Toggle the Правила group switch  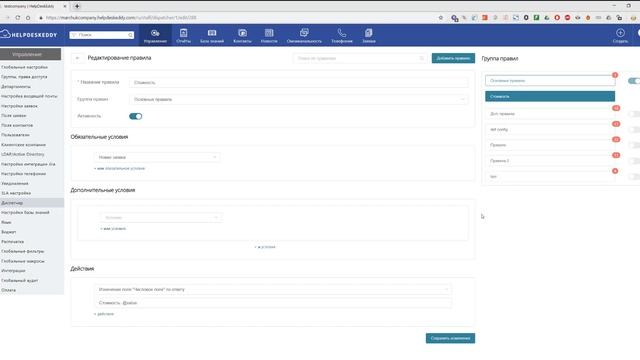(x=634, y=145)
